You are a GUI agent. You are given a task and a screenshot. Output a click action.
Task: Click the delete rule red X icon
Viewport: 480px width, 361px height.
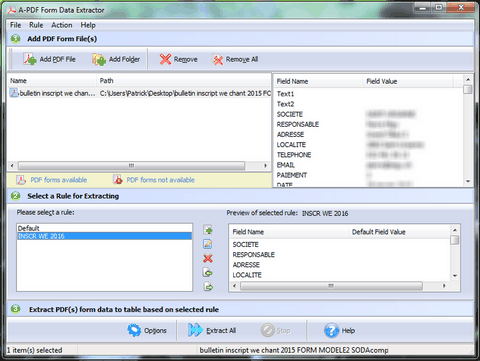pyautogui.click(x=208, y=258)
